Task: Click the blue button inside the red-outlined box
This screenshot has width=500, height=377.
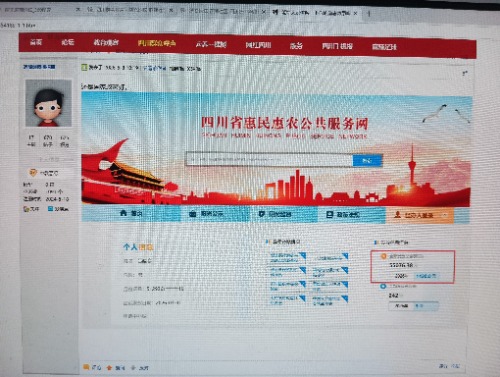Action: (426, 276)
